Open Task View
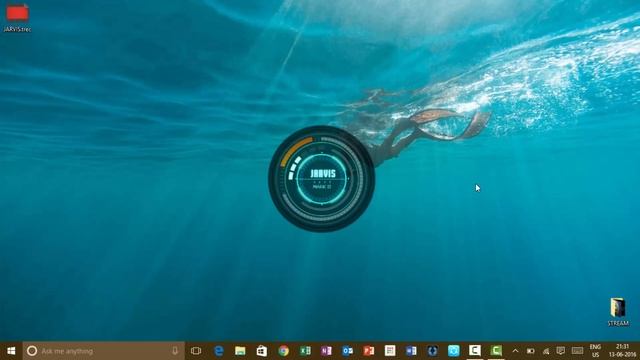The width and height of the screenshot is (640, 360). [196, 351]
